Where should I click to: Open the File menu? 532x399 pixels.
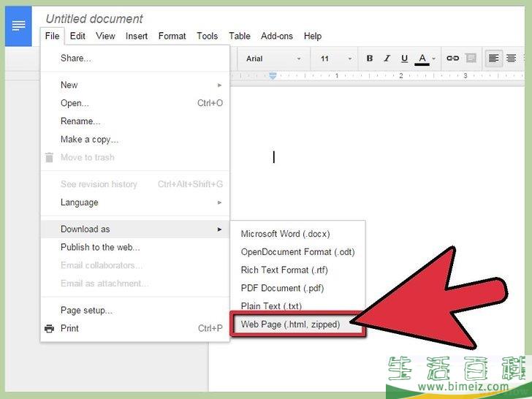tap(52, 36)
